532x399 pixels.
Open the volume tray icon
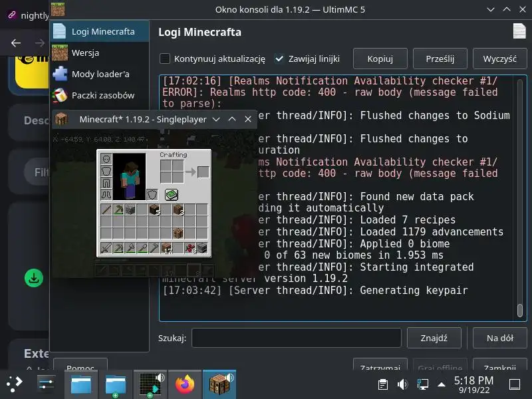point(402,384)
